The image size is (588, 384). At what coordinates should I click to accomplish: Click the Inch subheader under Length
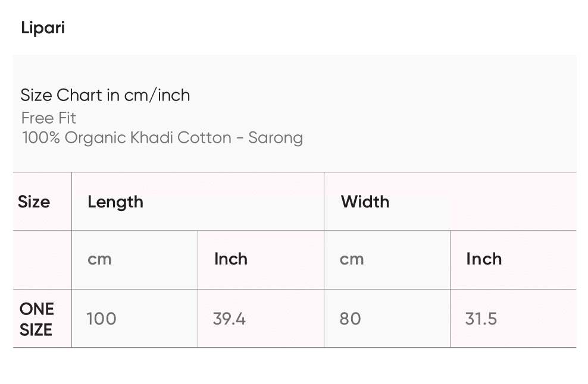pos(231,259)
